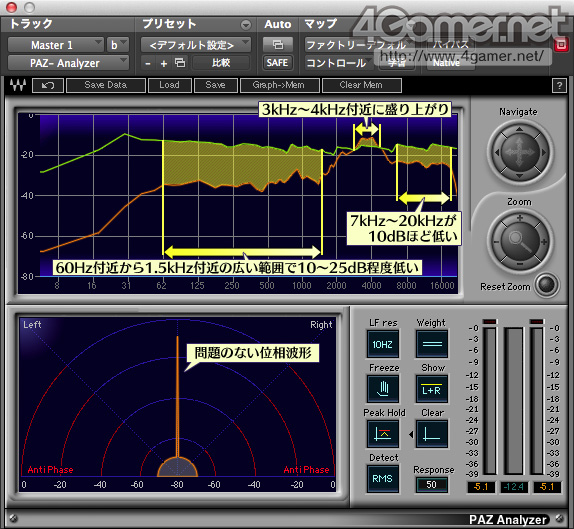This screenshot has width=574, height=529.
Task: Click the Navigate down arrow
Action: (519, 176)
